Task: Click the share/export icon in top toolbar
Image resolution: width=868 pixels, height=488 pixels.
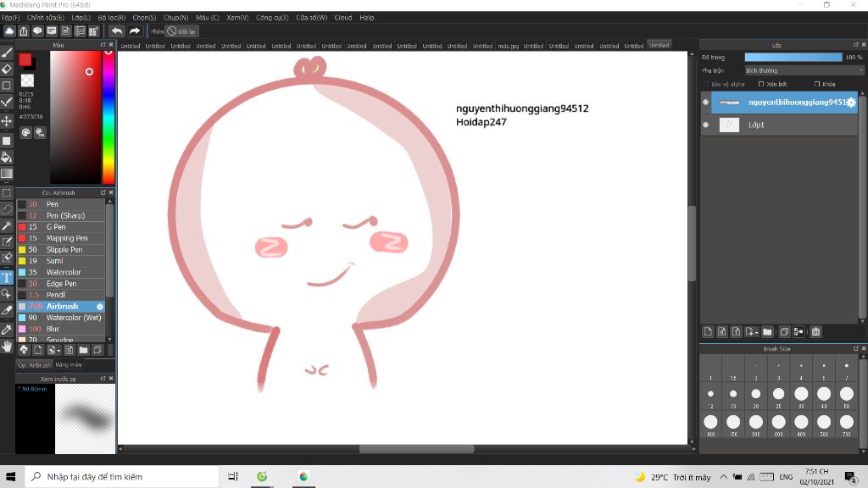Action: (x=23, y=31)
